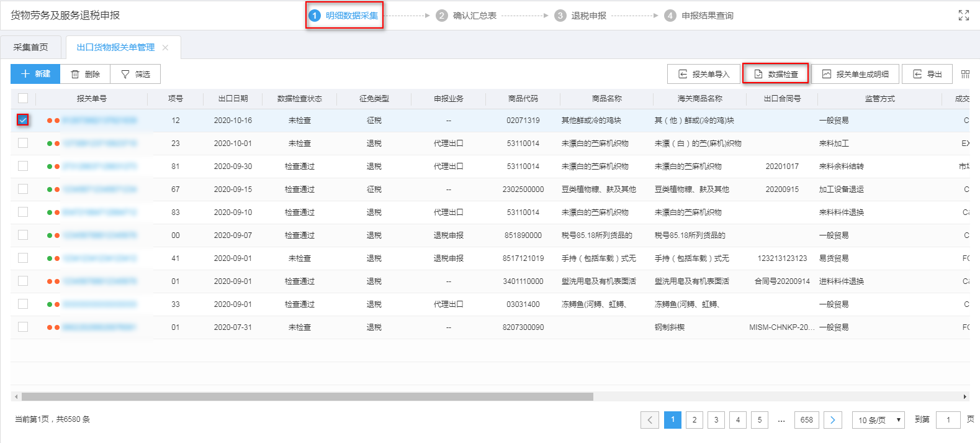Jump to page 658
The image size is (980, 443).
click(x=806, y=420)
